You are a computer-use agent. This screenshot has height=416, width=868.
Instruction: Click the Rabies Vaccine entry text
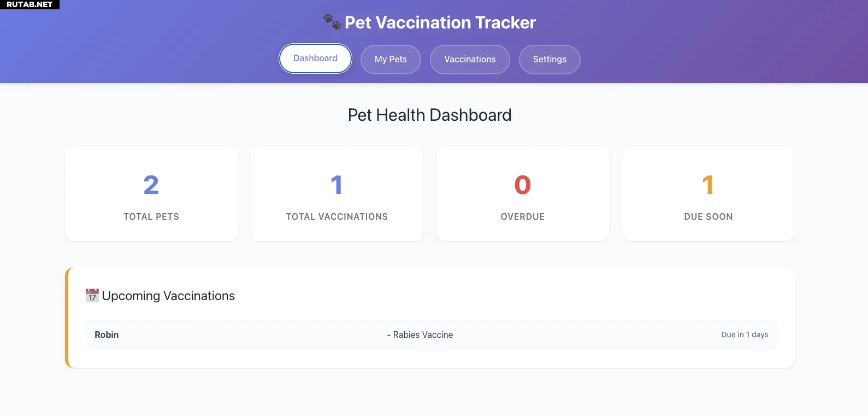[423, 335]
